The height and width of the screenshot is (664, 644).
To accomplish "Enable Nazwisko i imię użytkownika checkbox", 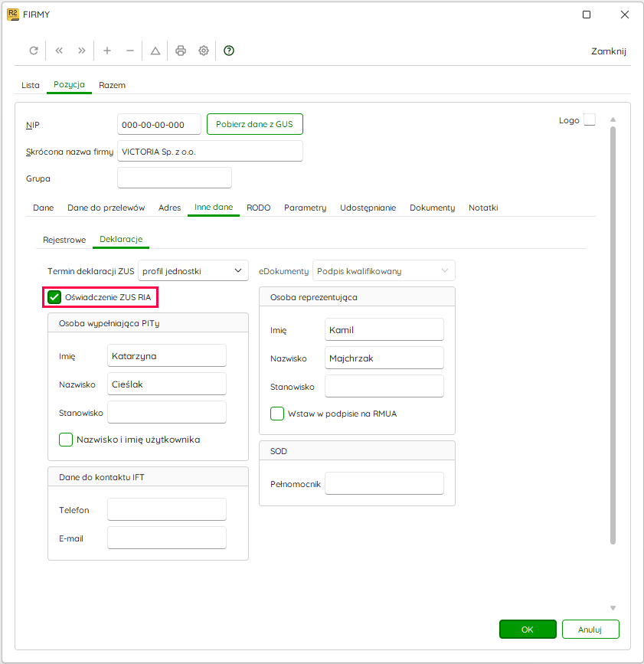I will point(66,440).
